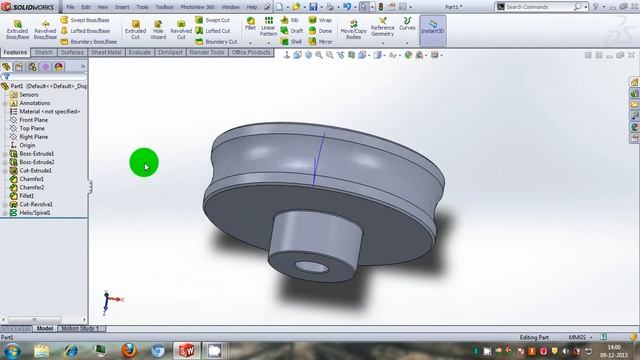Open Firefox from the Windows taskbar

(x=129, y=351)
